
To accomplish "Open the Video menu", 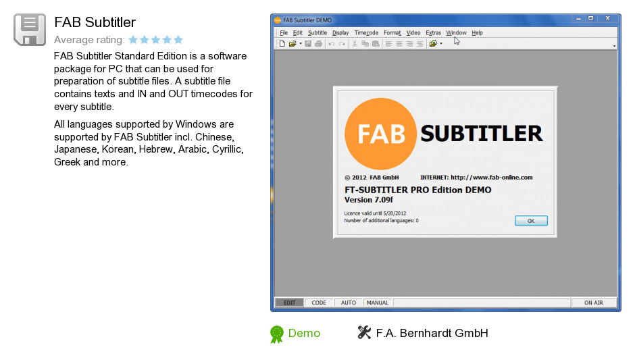I will [x=413, y=33].
